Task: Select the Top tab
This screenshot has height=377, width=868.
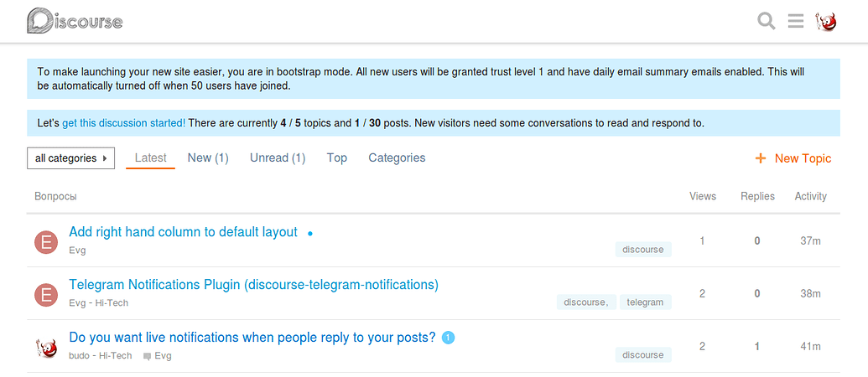Action: click(337, 158)
